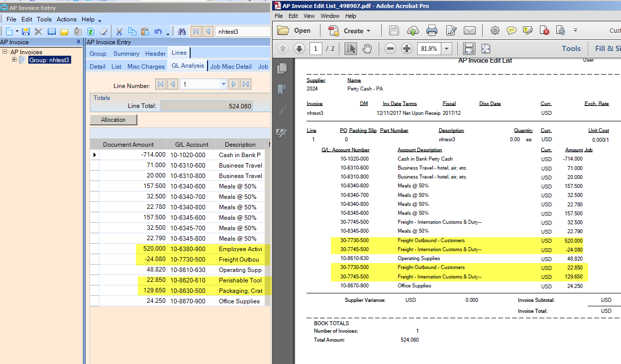Image resolution: width=621 pixels, height=364 pixels.
Task: Click the nhtest3 group search field
Action: [243, 31]
